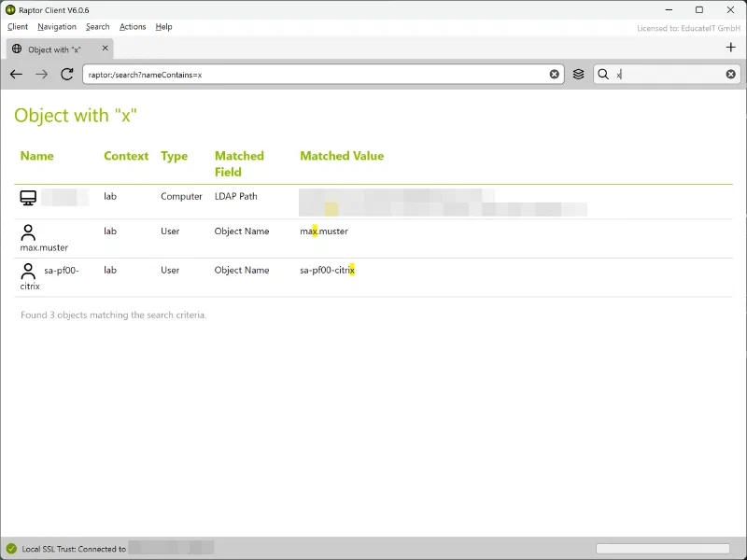Image resolution: width=747 pixels, height=560 pixels.
Task: Click "Found 3 objects matching" message
Action: click(113, 315)
